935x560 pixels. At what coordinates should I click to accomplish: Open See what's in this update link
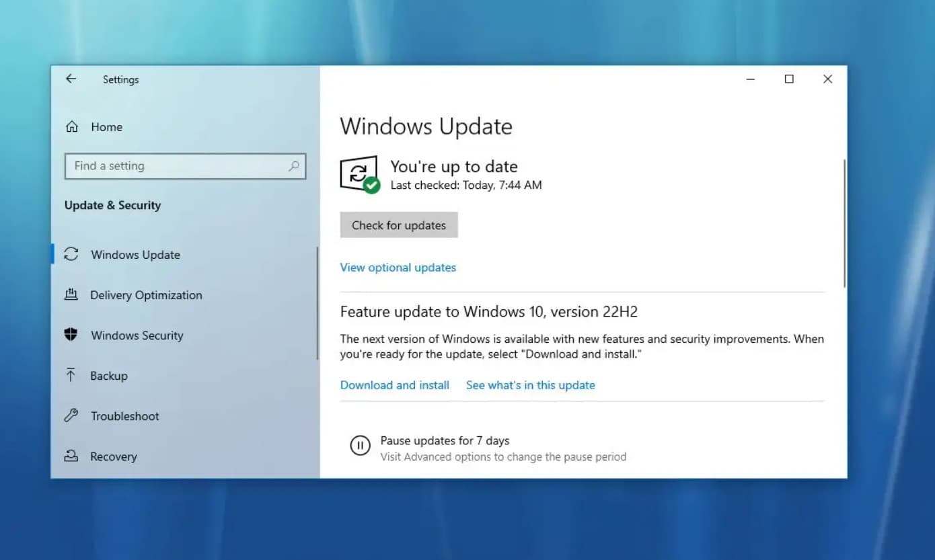point(531,385)
